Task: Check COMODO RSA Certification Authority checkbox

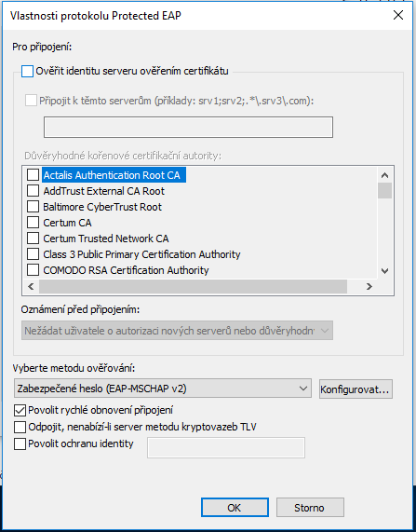Action: pos(33,270)
